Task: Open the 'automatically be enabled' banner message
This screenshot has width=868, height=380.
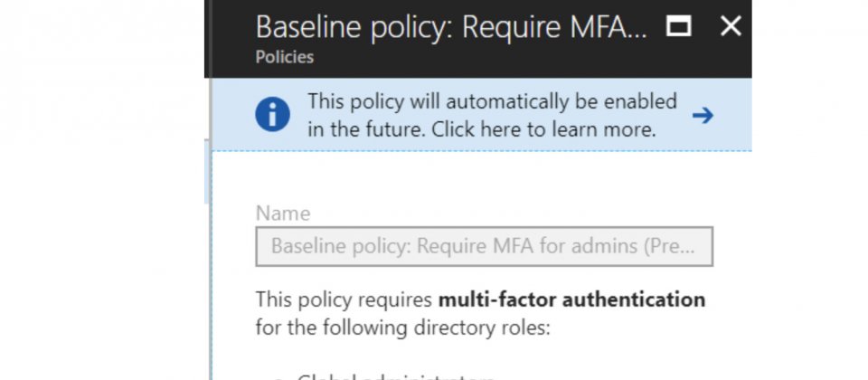Action: click(x=493, y=115)
